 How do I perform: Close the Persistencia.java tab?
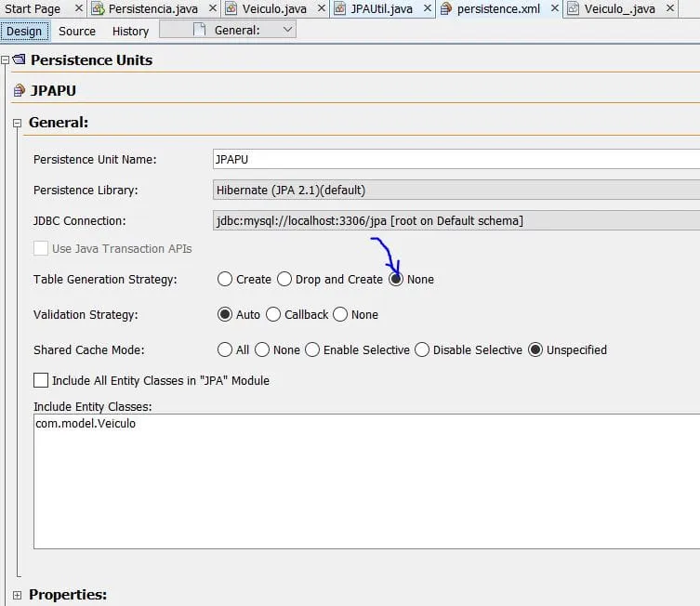211,9
